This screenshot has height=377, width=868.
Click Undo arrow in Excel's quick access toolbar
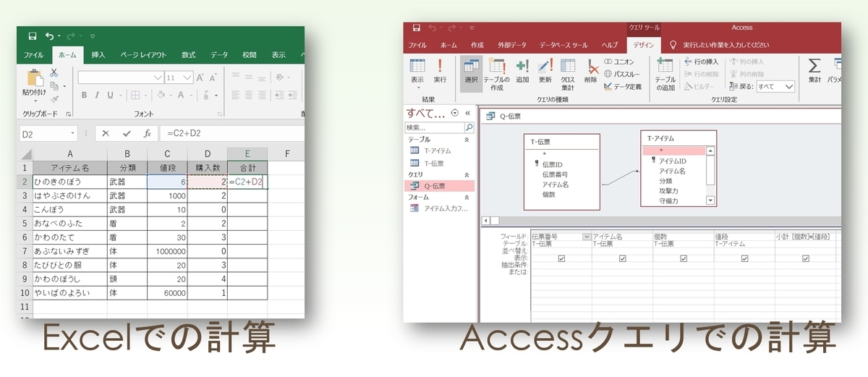point(49,35)
